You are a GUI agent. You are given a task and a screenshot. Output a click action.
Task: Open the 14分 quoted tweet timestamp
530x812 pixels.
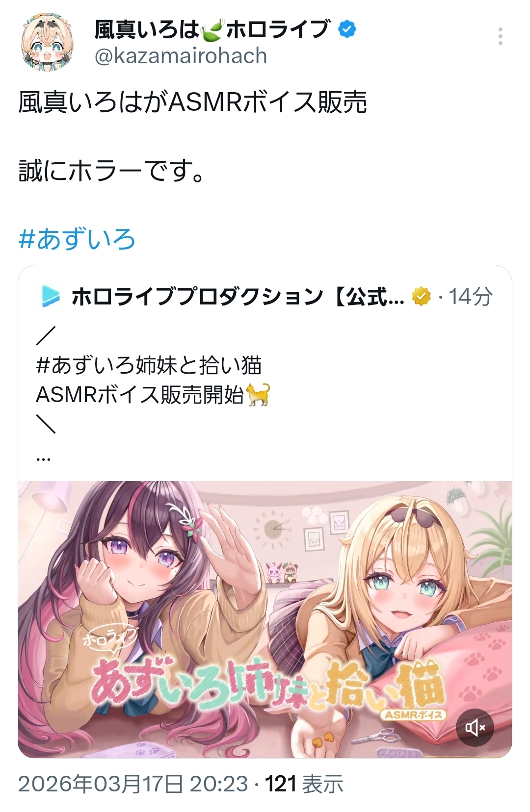click(470, 296)
